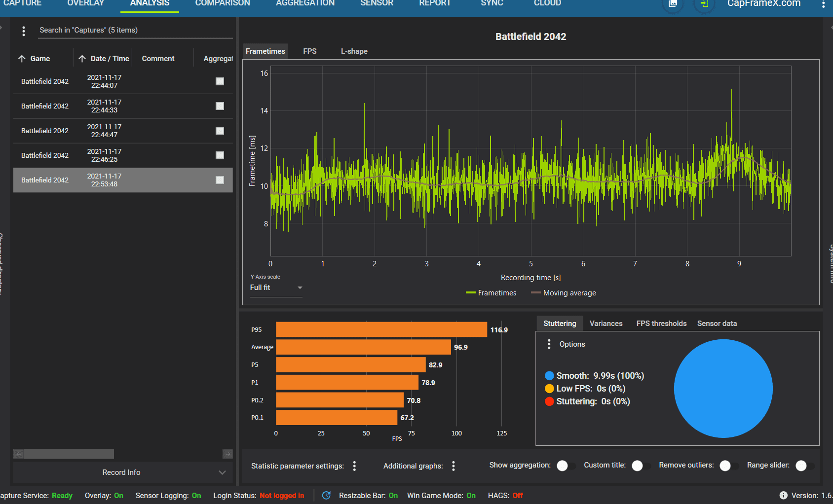Click Low FPS yellow legend swatch
Viewport: 833px width, 504px height.
[549, 389]
